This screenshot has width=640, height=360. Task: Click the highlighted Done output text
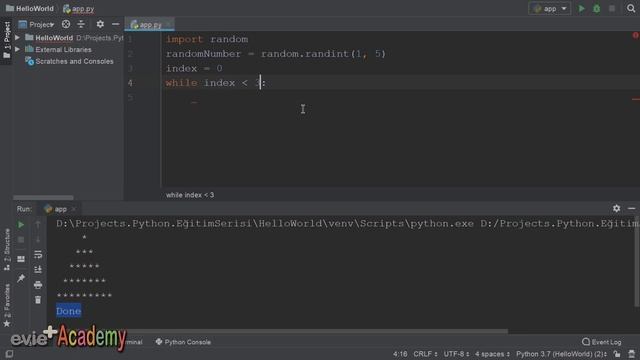click(x=69, y=311)
